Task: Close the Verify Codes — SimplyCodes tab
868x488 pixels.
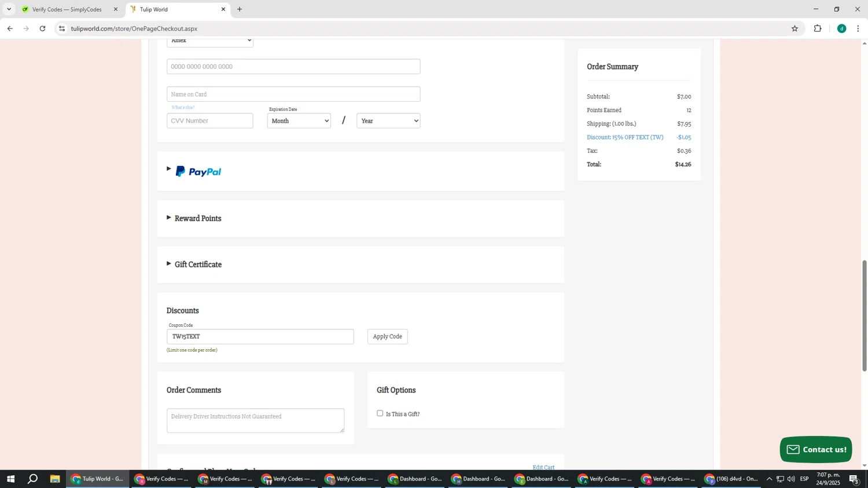Action: tap(115, 9)
